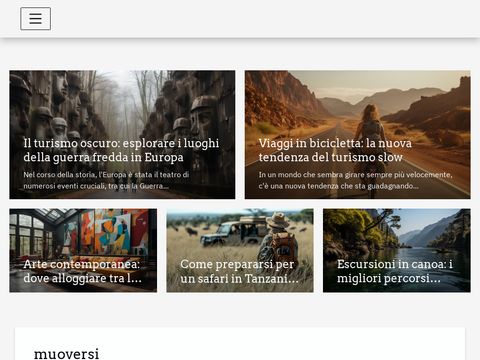Open 'Come prepararsi per un safari' article
Image resolution: width=480 pixels, height=360 pixels.
pyautogui.click(x=239, y=271)
